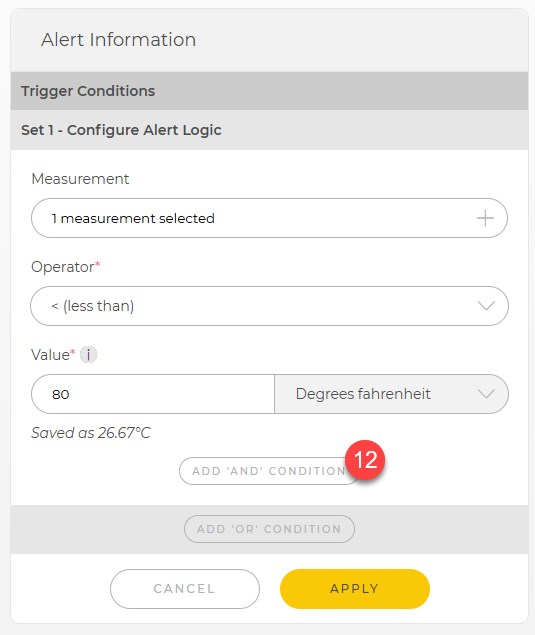Apply the alert configuration

pos(355,589)
